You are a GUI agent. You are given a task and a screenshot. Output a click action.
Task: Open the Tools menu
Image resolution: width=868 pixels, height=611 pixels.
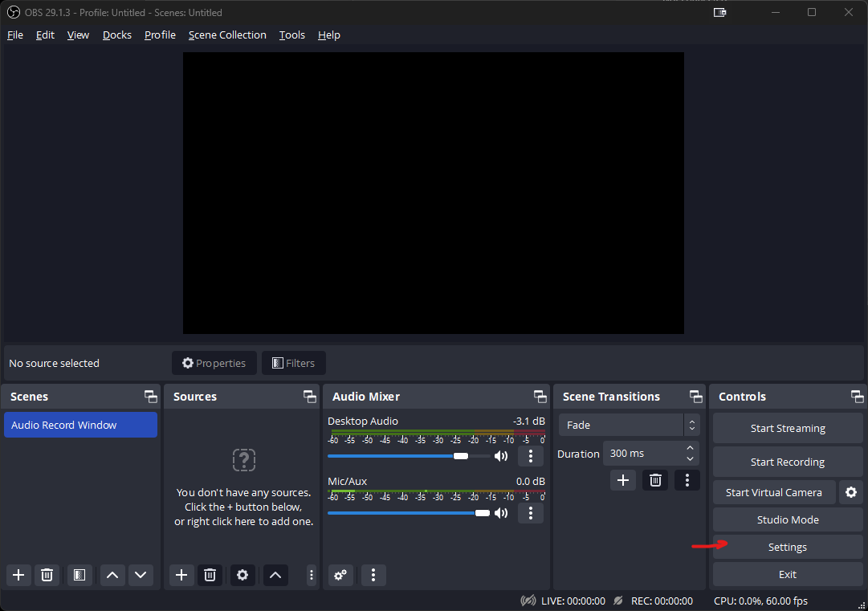(291, 35)
